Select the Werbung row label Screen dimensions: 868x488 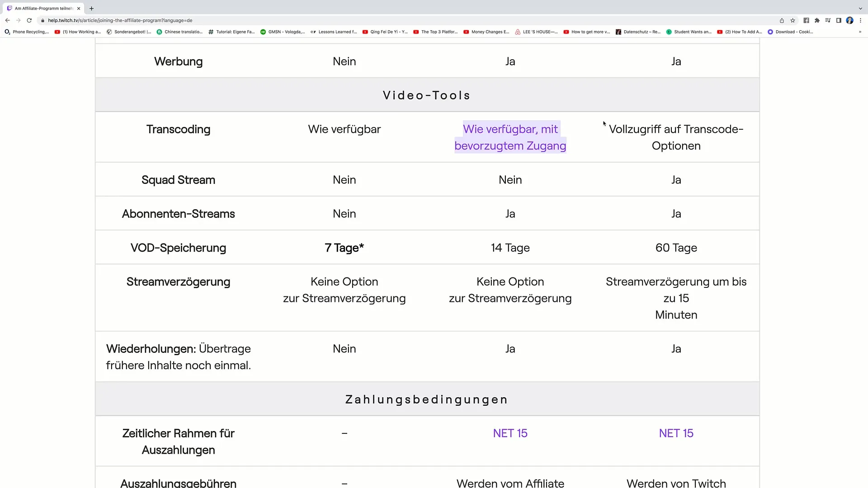(178, 61)
